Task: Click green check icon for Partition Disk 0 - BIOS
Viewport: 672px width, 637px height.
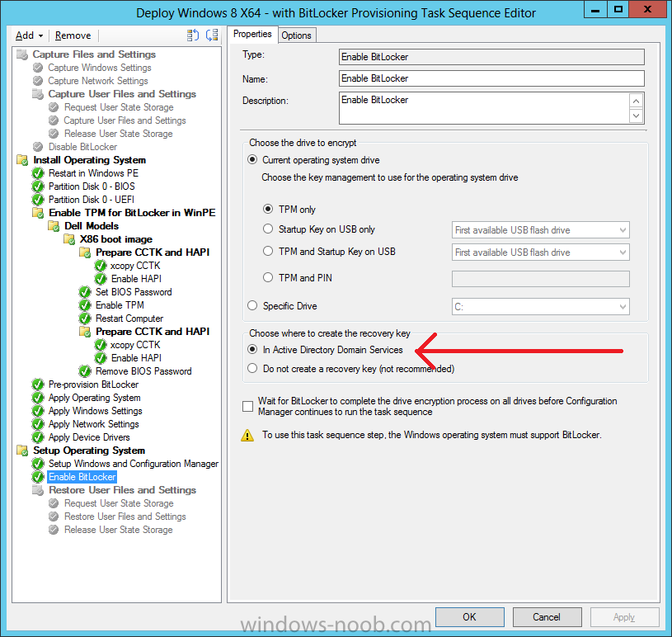Action: [38, 186]
